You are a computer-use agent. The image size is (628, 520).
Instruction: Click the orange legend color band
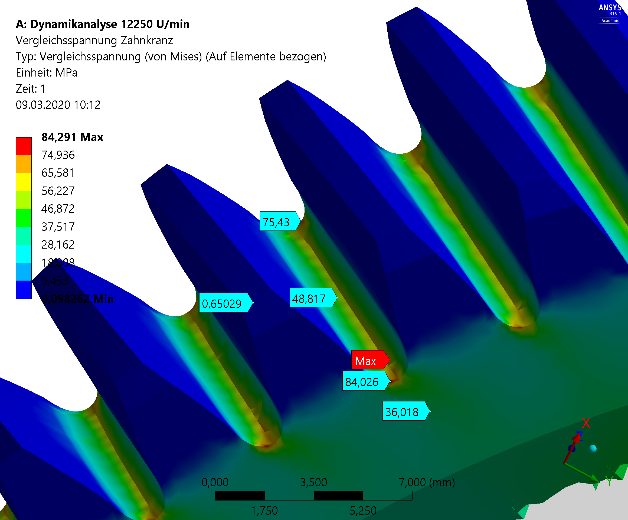pos(22,164)
